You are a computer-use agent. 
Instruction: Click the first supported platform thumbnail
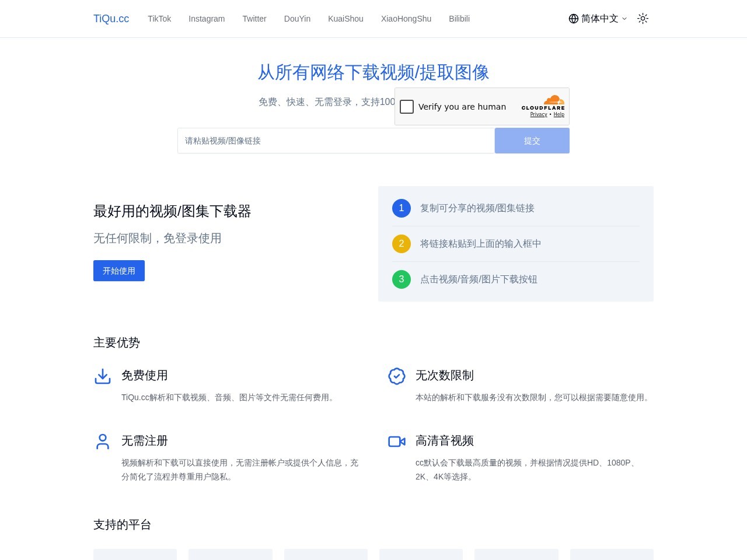click(x=135, y=554)
